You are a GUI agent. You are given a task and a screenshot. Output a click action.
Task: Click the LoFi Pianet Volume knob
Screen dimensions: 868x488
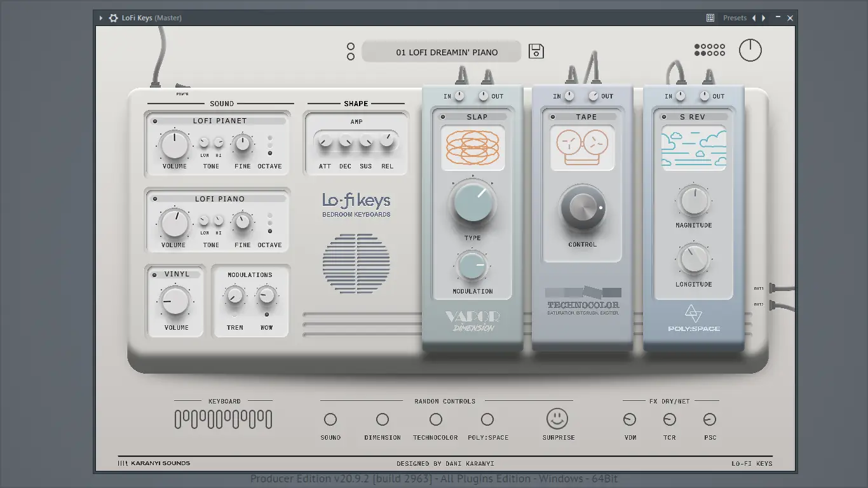pyautogui.click(x=174, y=145)
